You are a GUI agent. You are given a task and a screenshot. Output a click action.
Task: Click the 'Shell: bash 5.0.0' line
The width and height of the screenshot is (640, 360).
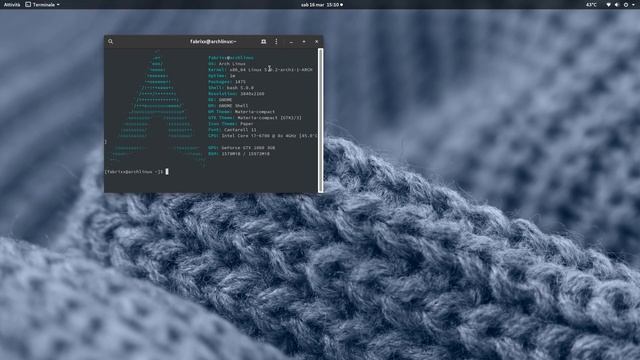[x=231, y=88]
